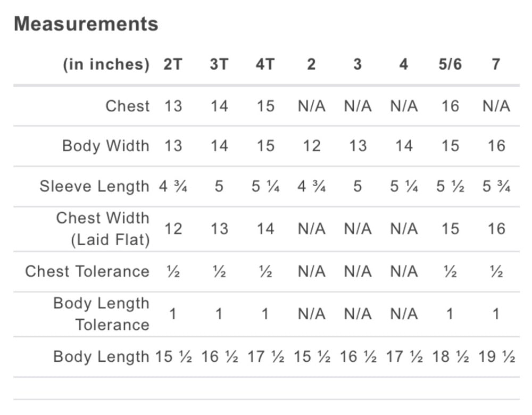532x415 pixels.
Task: Select the size 7 column header
Action: coord(496,64)
